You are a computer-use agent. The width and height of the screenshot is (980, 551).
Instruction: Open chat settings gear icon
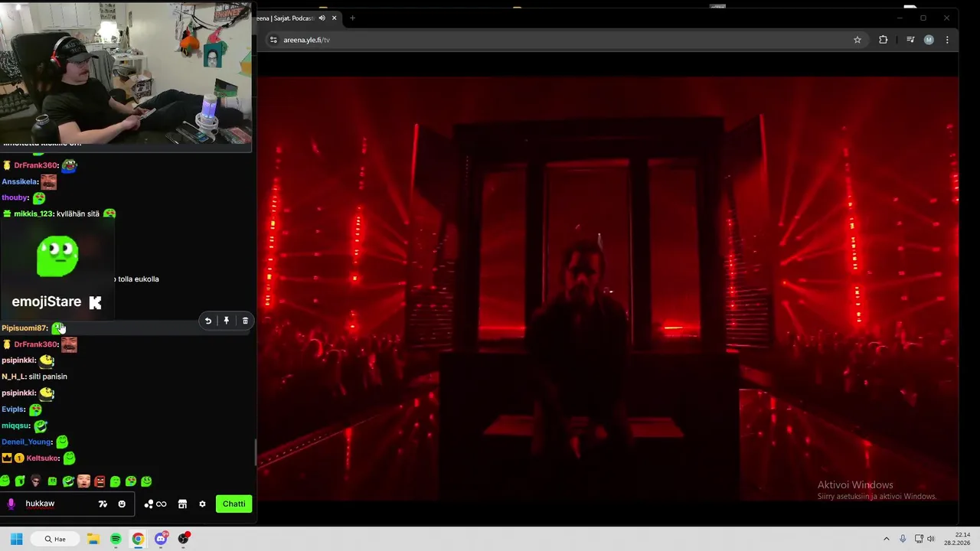(x=202, y=504)
